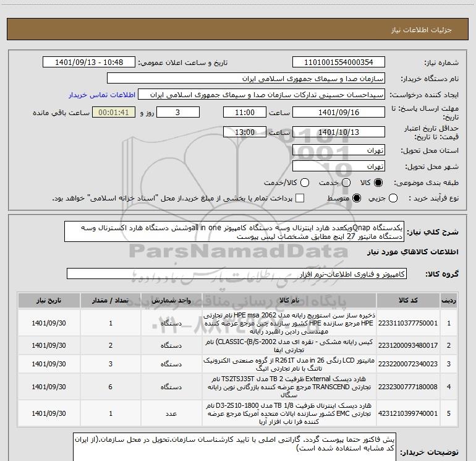
Task: Select the کالا/خدمت radio button
Action: point(305,183)
